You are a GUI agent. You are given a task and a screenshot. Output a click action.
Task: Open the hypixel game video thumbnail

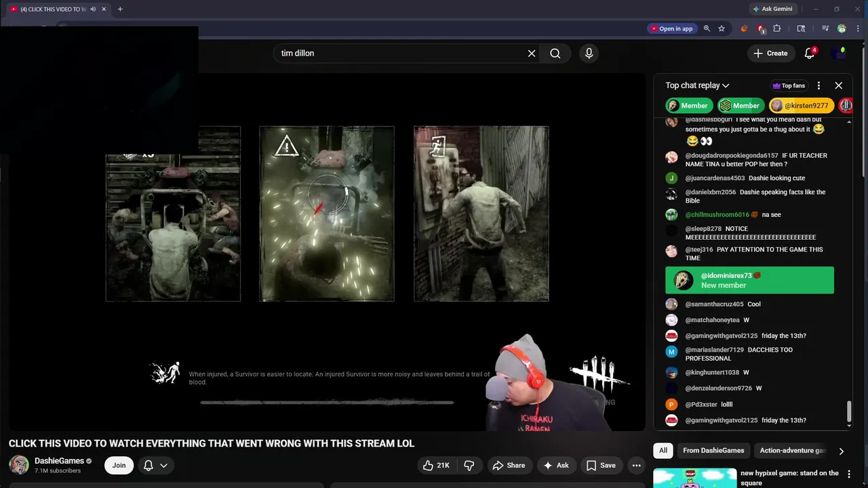tap(694, 479)
